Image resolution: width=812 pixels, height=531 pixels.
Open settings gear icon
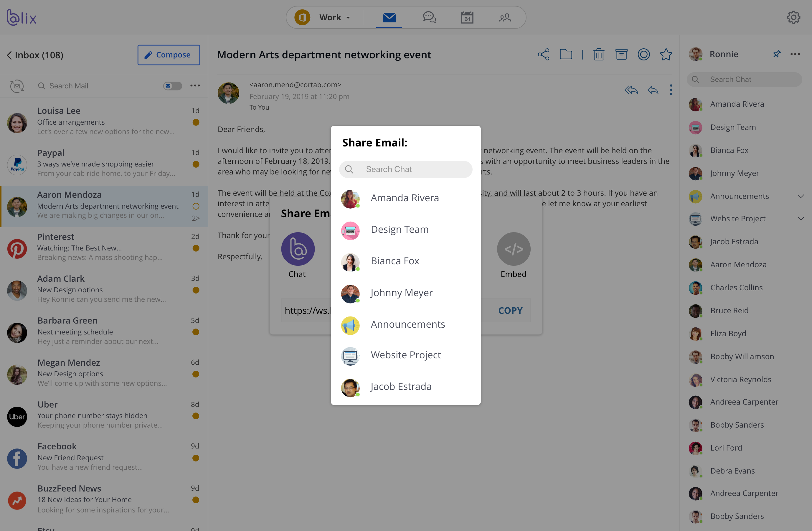[793, 17]
